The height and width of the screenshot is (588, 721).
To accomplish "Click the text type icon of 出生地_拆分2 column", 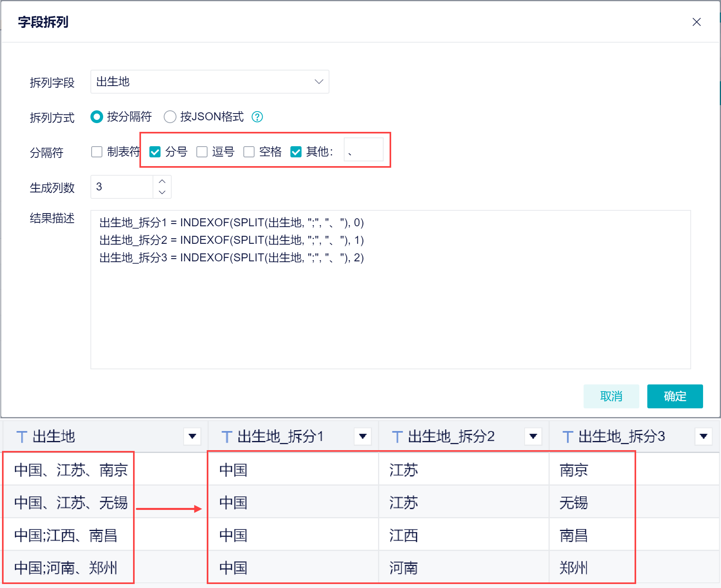I will (x=397, y=437).
